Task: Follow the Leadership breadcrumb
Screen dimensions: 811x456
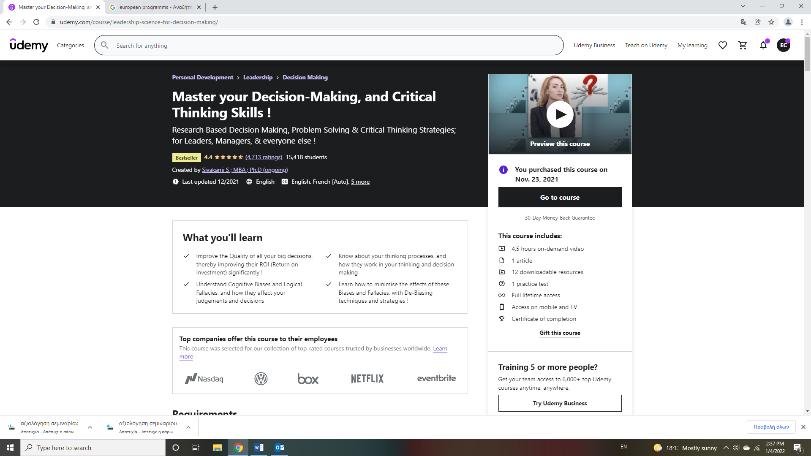Action: tap(258, 78)
